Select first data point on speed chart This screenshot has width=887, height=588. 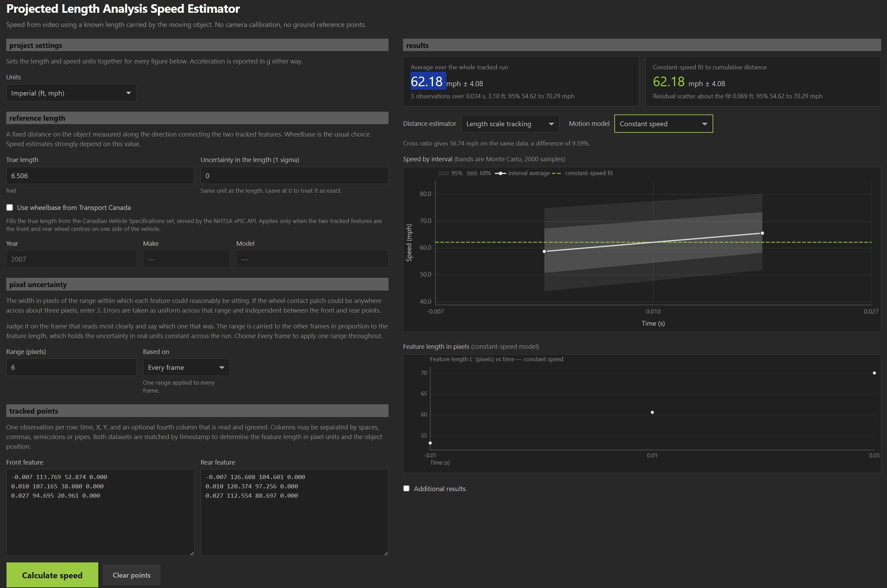click(544, 251)
